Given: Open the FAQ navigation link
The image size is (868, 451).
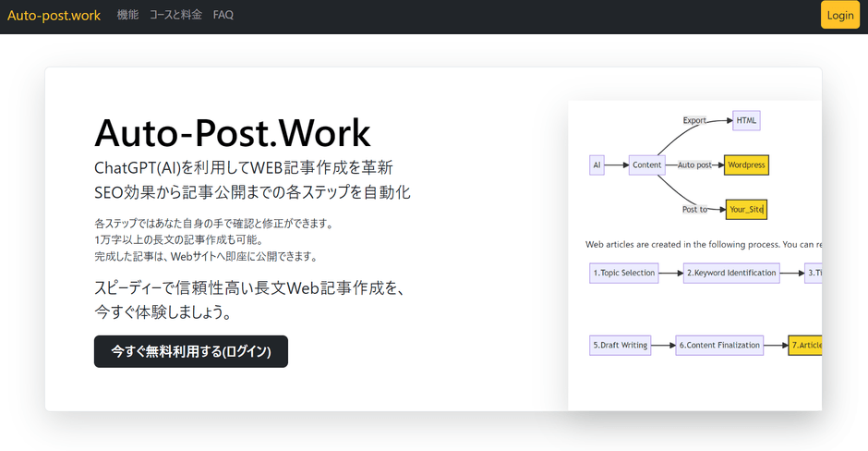Looking at the screenshot, I should click(223, 16).
